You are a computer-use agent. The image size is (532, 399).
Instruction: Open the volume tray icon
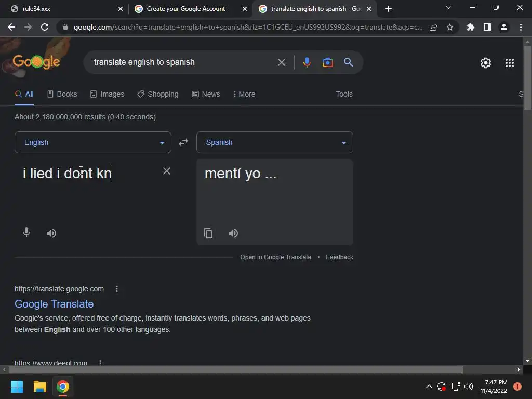point(469,387)
